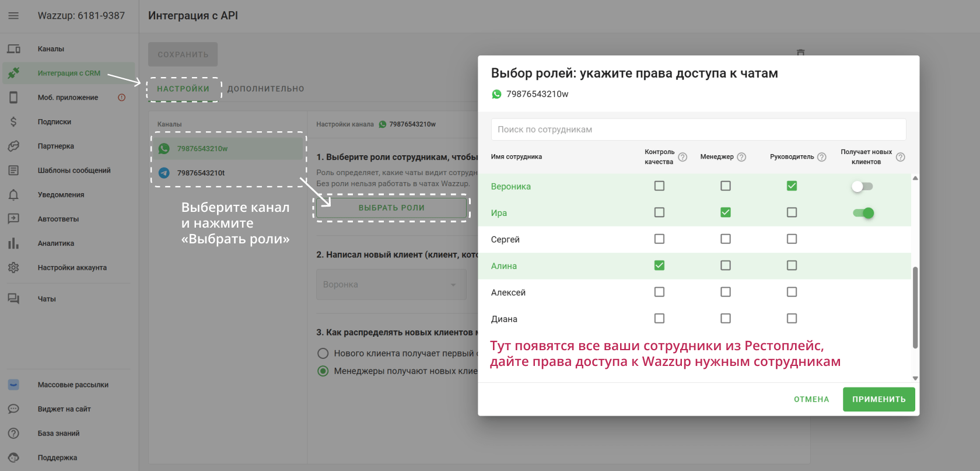The height and width of the screenshot is (471, 980).
Task: Click the Каналы sidebar icon
Action: click(13, 49)
